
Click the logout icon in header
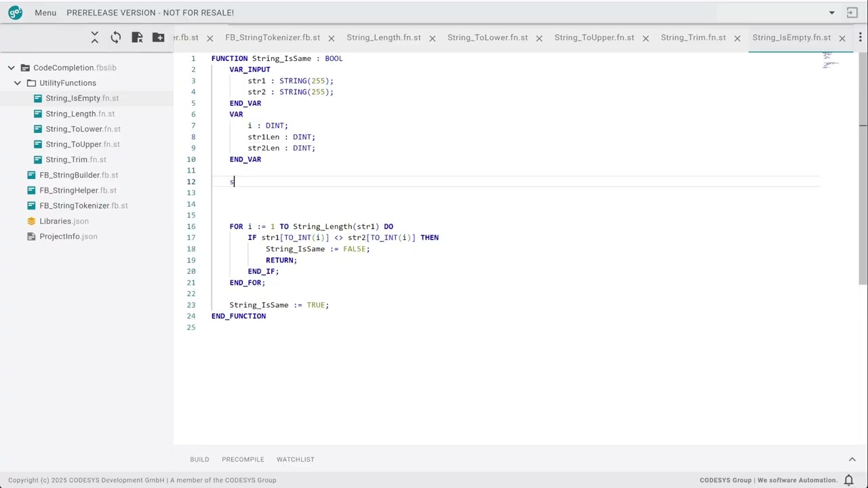tap(852, 12)
